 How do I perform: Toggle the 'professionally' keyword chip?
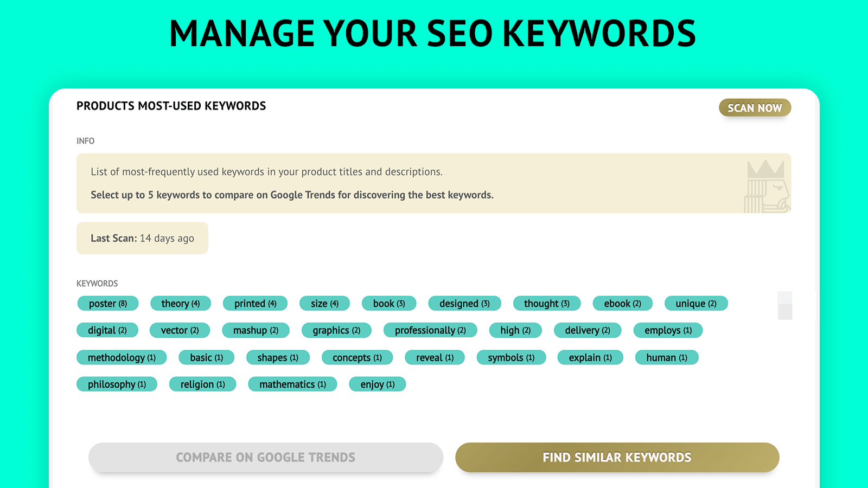tap(430, 330)
